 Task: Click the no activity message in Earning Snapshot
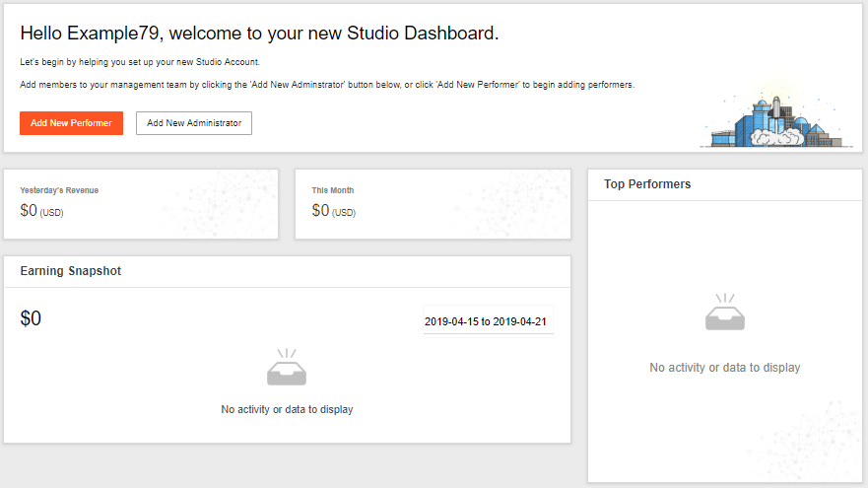point(287,409)
